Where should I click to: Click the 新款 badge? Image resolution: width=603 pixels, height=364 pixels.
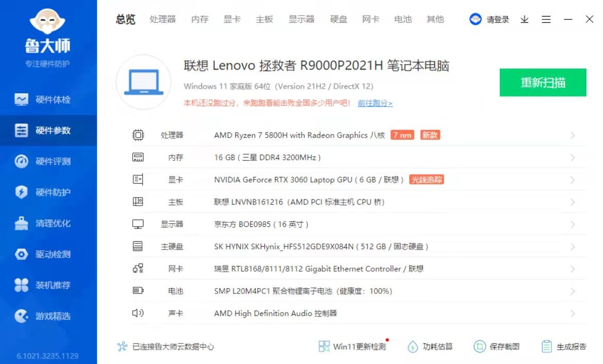tap(430, 135)
